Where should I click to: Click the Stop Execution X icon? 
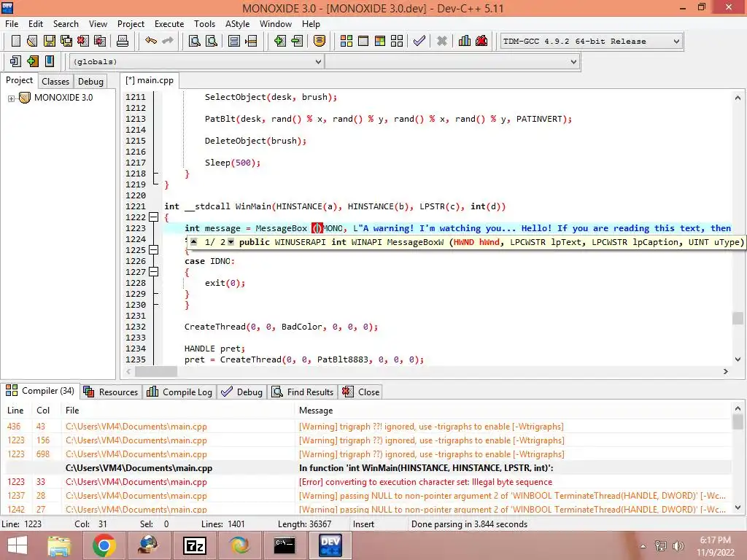pyautogui.click(x=442, y=41)
